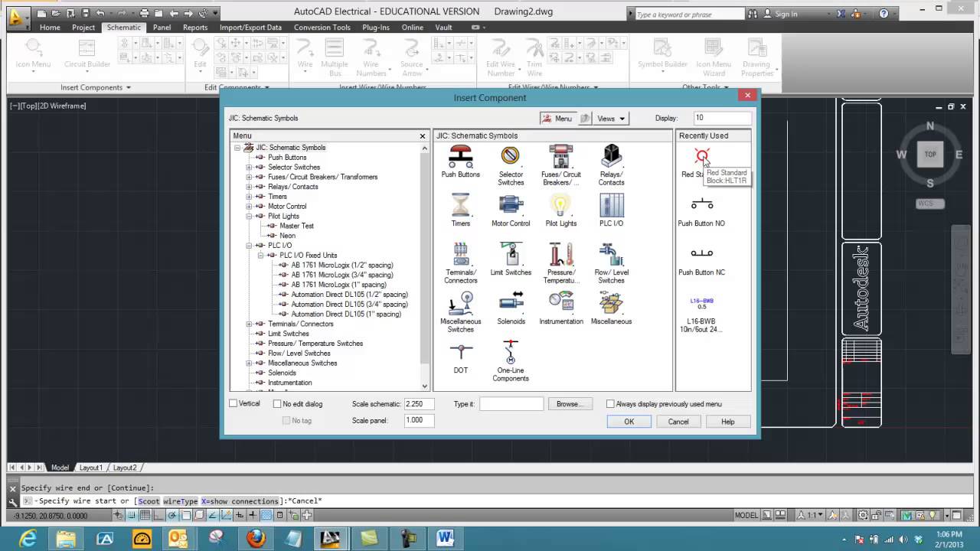The height and width of the screenshot is (551, 980).
Task: Open the Relays/Contacts symbol icon
Action: pyautogui.click(x=611, y=156)
